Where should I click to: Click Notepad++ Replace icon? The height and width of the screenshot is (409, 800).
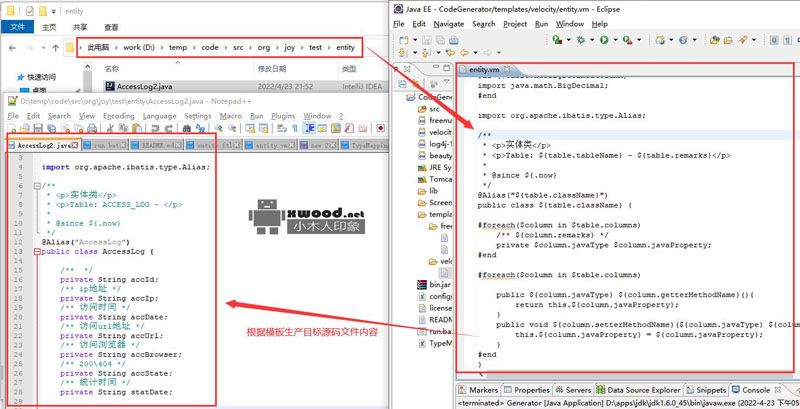coord(201,128)
